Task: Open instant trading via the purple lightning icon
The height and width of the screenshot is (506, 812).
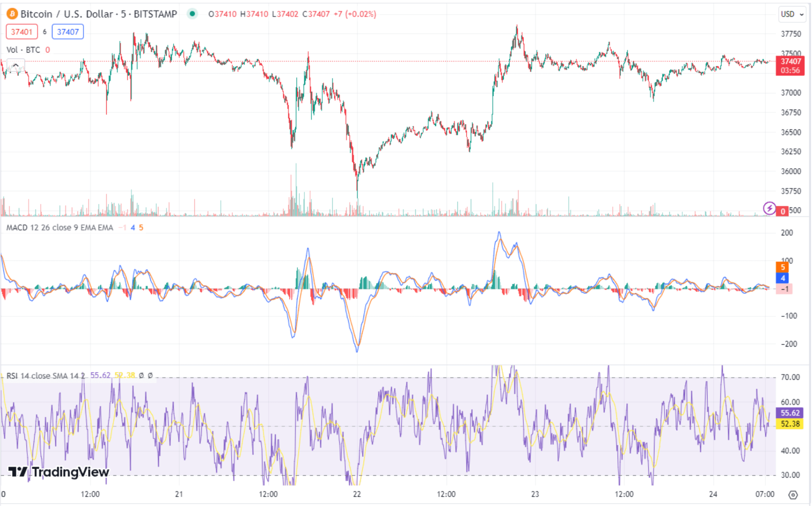Action: click(x=769, y=208)
